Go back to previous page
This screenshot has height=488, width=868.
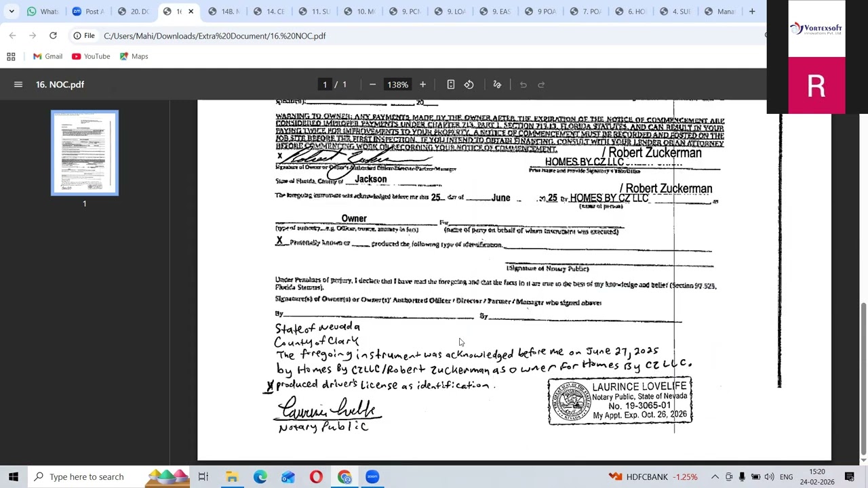[x=12, y=35]
